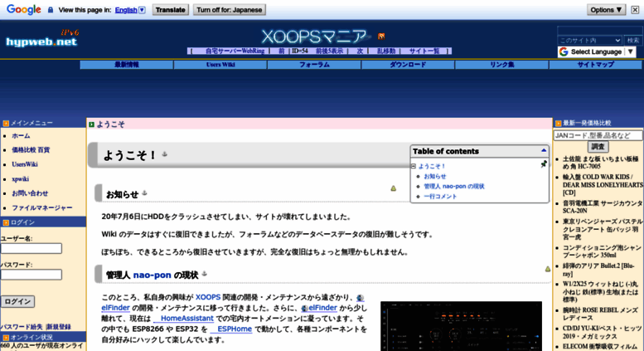The height and width of the screenshot is (351, 644).
Task: Open the ダウンロード navigation tab
Action: pos(408,65)
